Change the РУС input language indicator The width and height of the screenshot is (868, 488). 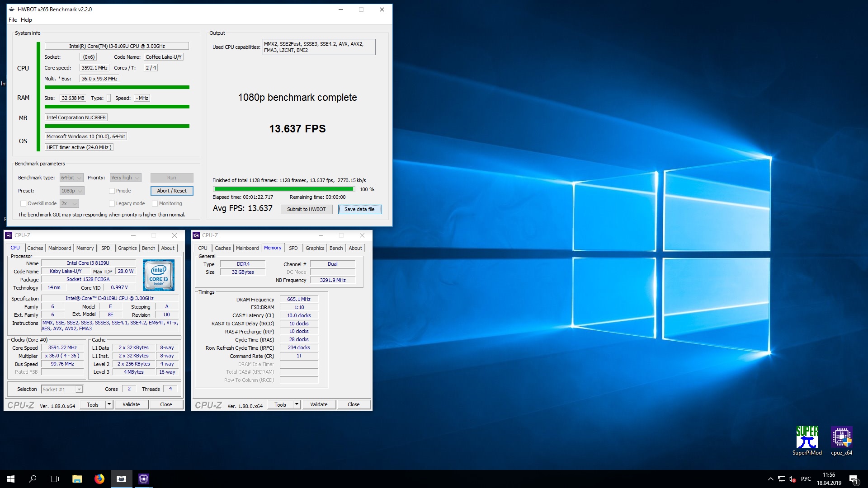point(806,479)
